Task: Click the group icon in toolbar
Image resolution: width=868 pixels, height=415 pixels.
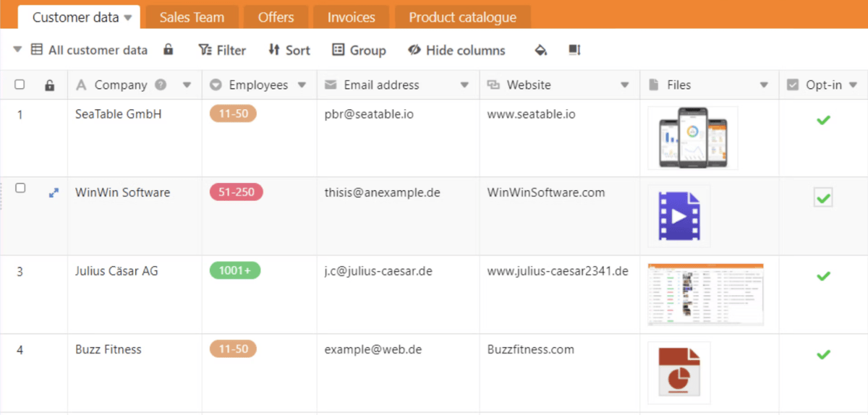Action: [338, 50]
